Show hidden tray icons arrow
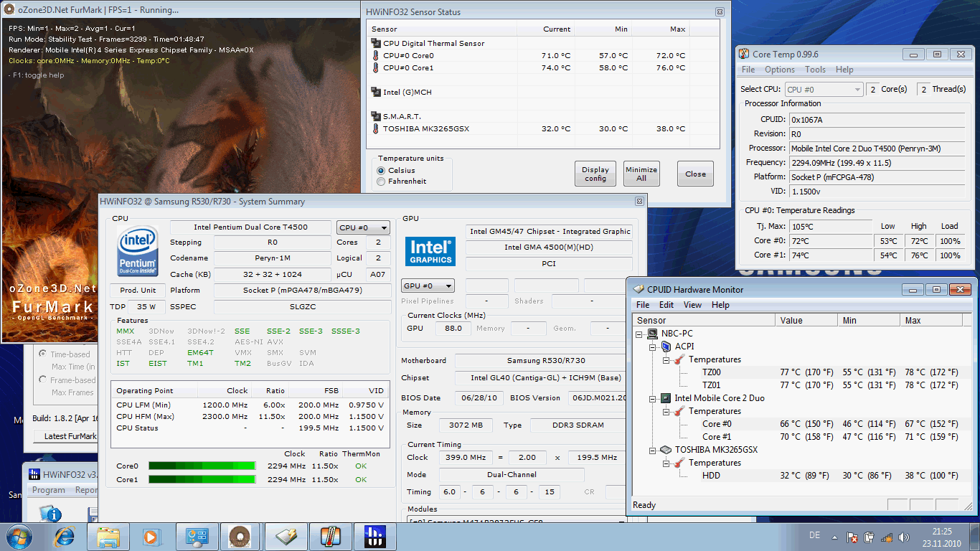 (x=833, y=537)
